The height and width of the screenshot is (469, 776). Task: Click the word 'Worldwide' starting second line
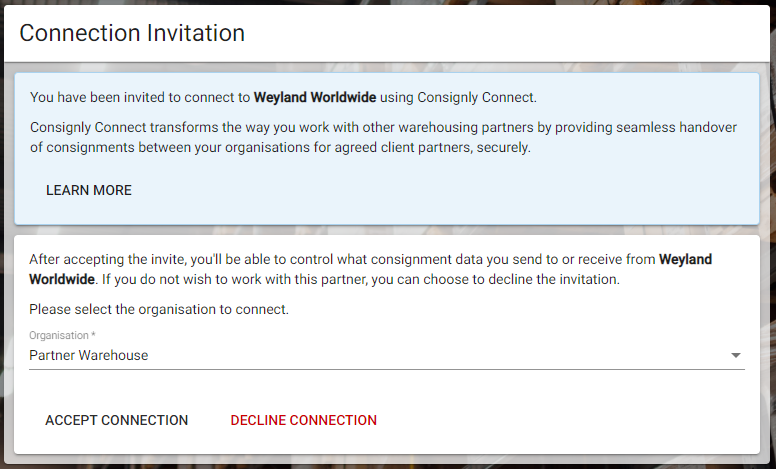[62, 280]
